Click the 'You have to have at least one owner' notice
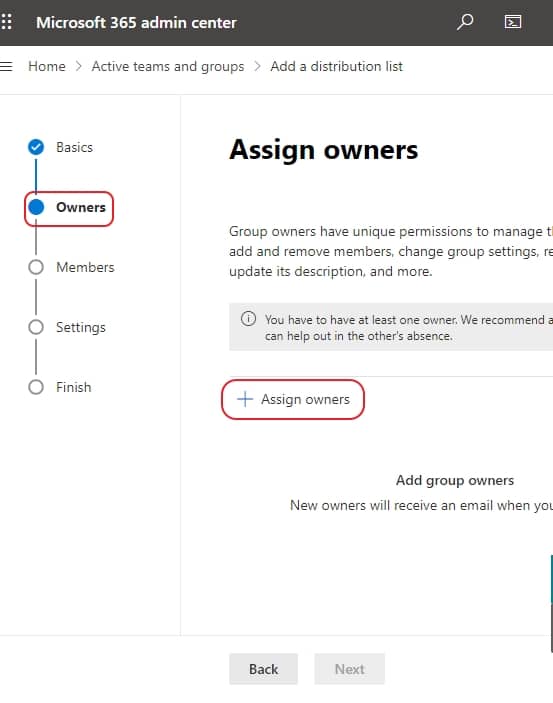553x703 pixels. (x=391, y=327)
